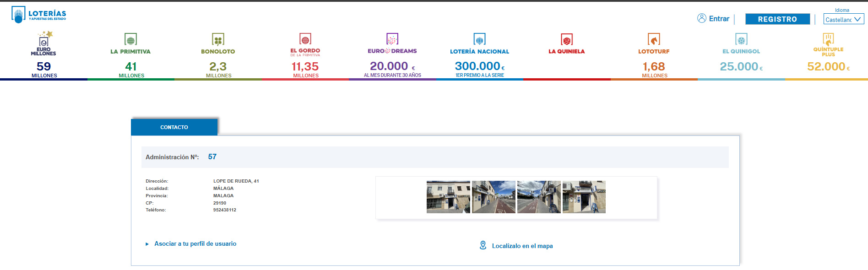This screenshot has height=270, width=868.
Task: Click the Dirección field label
Action: pyautogui.click(x=157, y=181)
